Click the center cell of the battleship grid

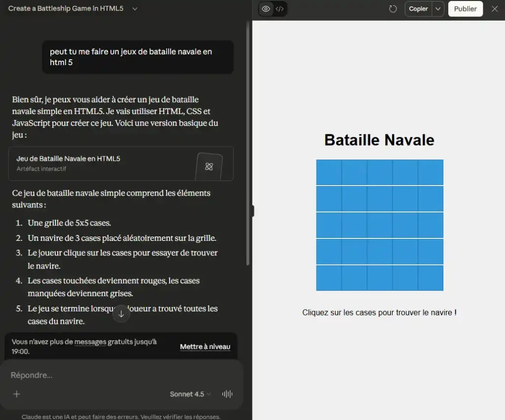tap(380, 225)
